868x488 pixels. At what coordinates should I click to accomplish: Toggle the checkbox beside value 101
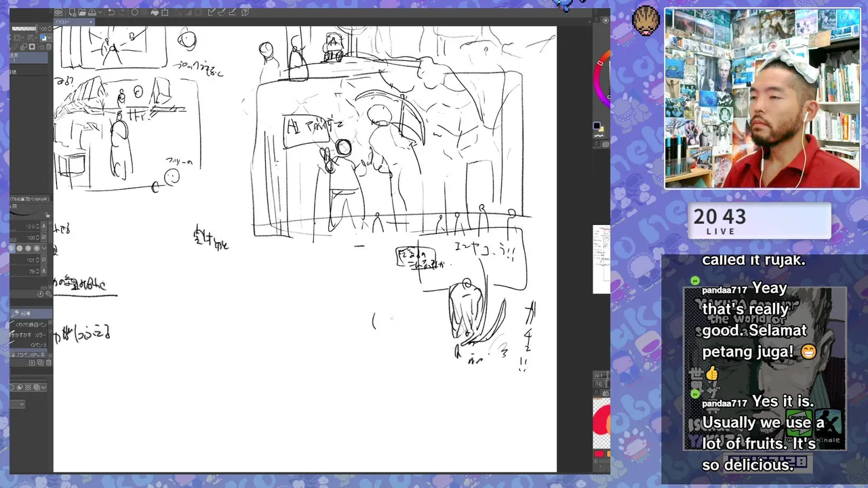pos(43,260)
